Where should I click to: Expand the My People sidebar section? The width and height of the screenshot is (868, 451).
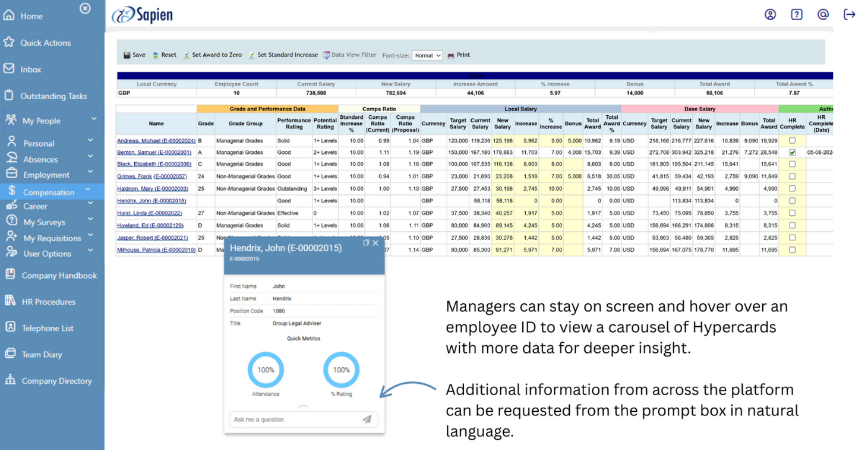click(x=93, y=119)
